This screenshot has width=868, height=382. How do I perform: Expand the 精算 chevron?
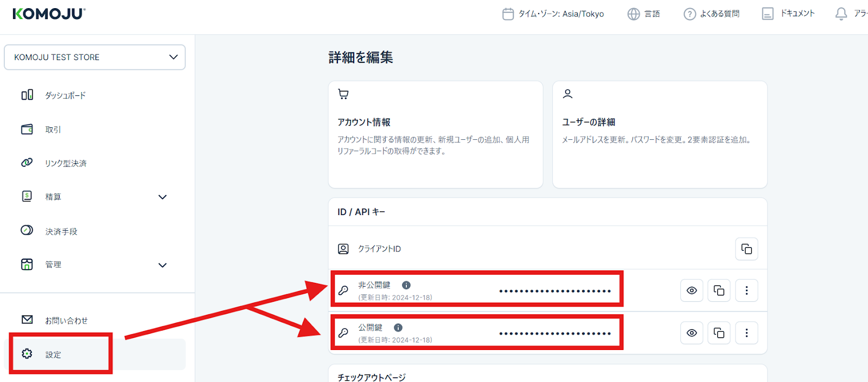pyautogui.click(x=162, y=197)
